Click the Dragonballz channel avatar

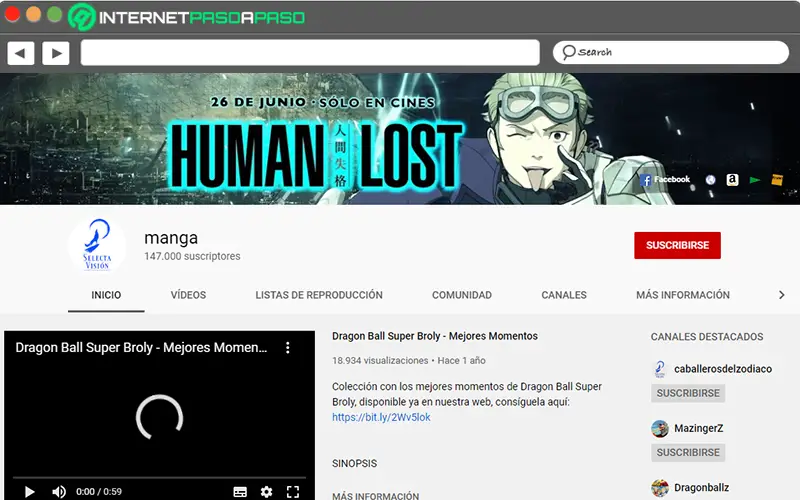[660, 488]
